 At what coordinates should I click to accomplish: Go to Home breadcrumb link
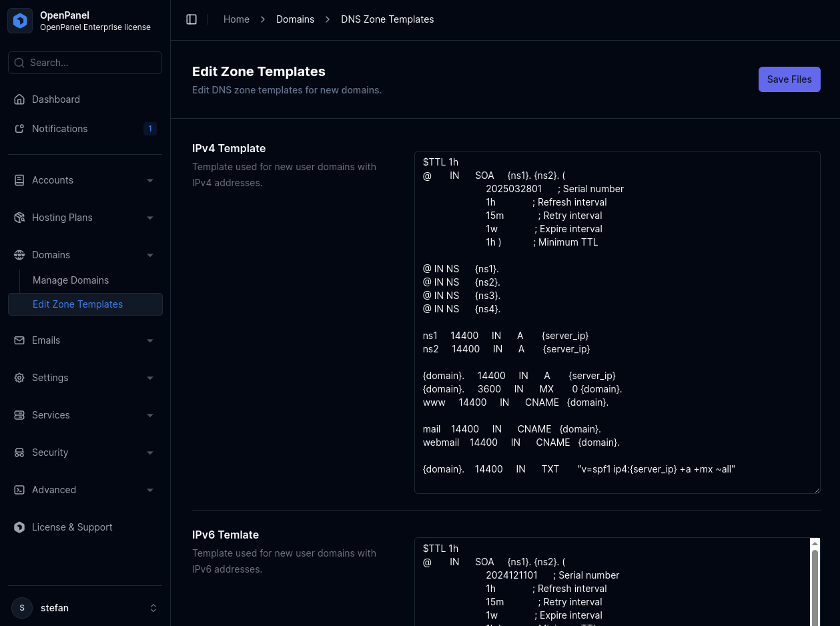point(236,19)
